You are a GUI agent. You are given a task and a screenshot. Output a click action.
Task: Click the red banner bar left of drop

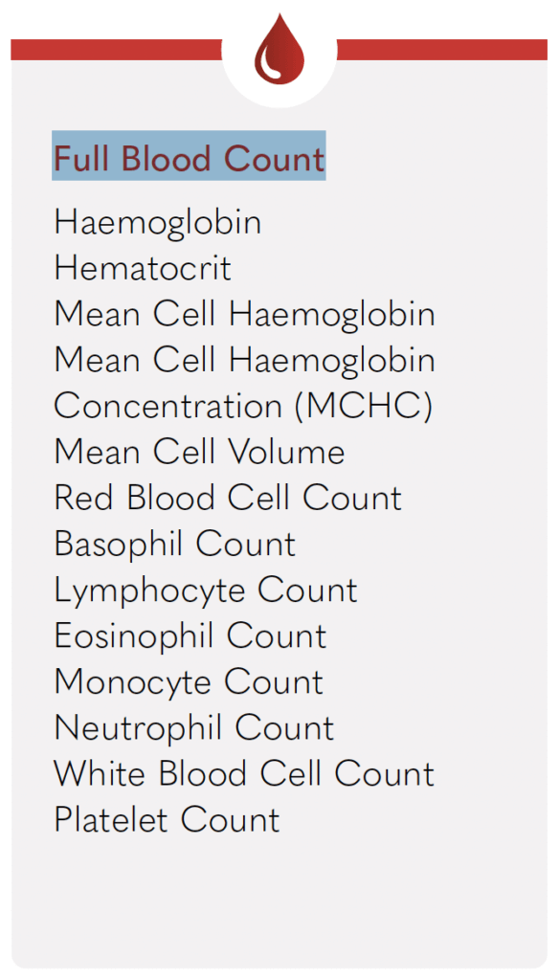116,50
